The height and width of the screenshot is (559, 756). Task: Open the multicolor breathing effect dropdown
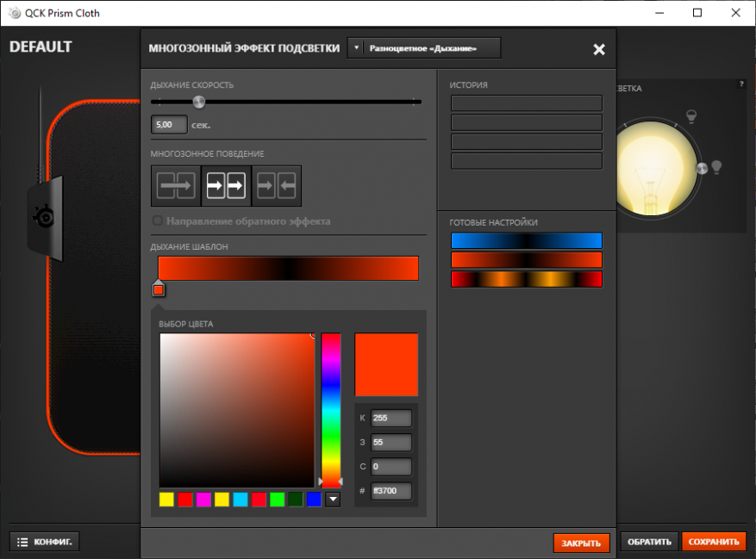(x=424, y=48)
